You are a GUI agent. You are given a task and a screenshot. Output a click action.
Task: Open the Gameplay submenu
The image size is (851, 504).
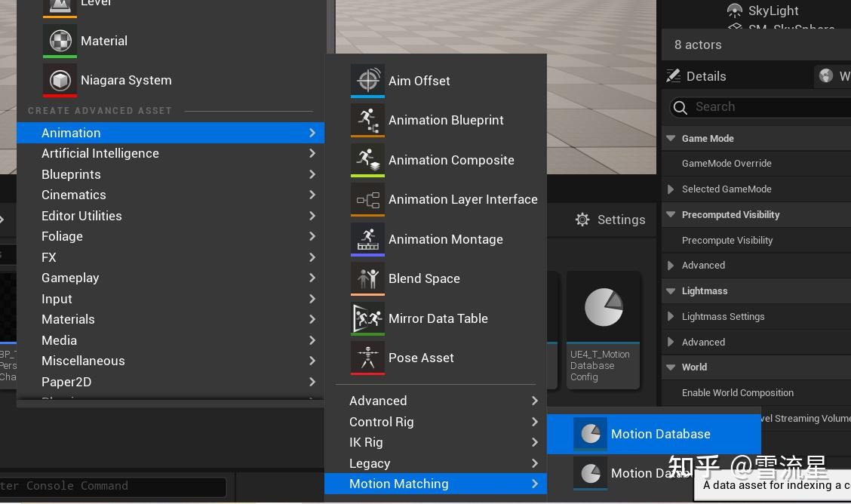pyautogui.click(x=171, y=278)
